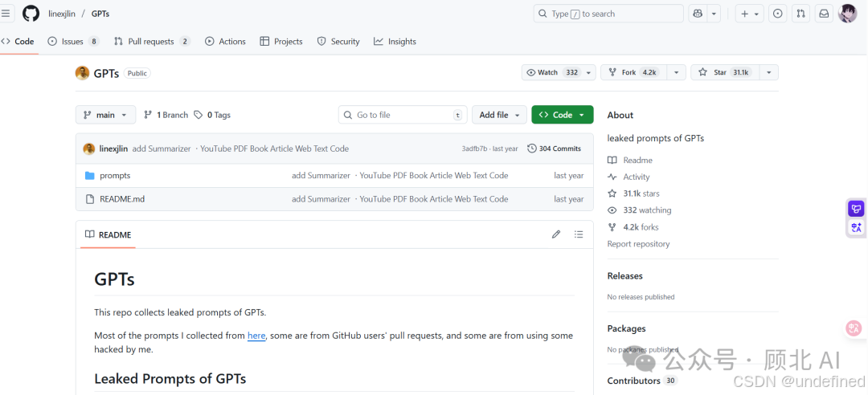Focus the Go to file input
Screen dimensions: 868x395
403,115
